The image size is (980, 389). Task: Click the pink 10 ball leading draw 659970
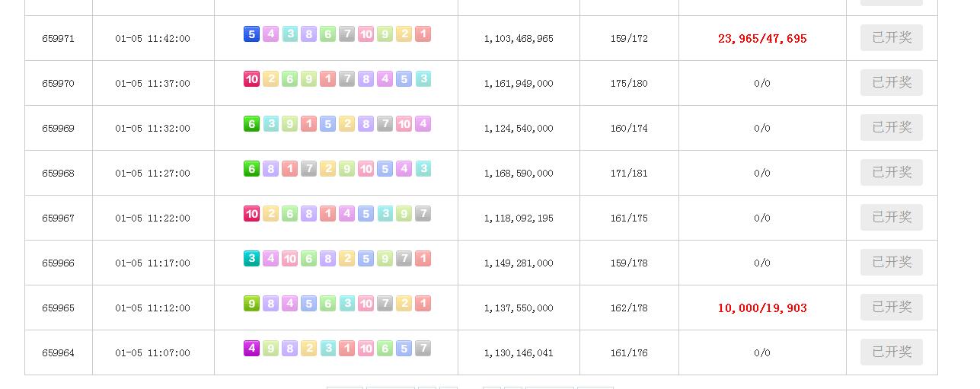click(x=251, y=79)
